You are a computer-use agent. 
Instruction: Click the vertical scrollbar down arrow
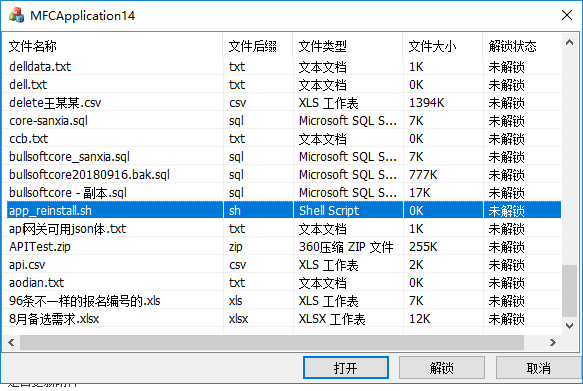[x=569, y=326]
